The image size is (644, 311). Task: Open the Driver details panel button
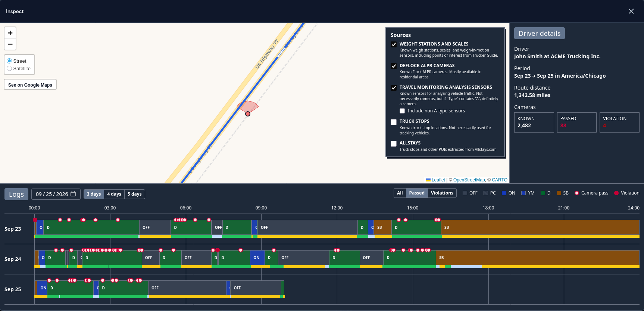point(540,33)
